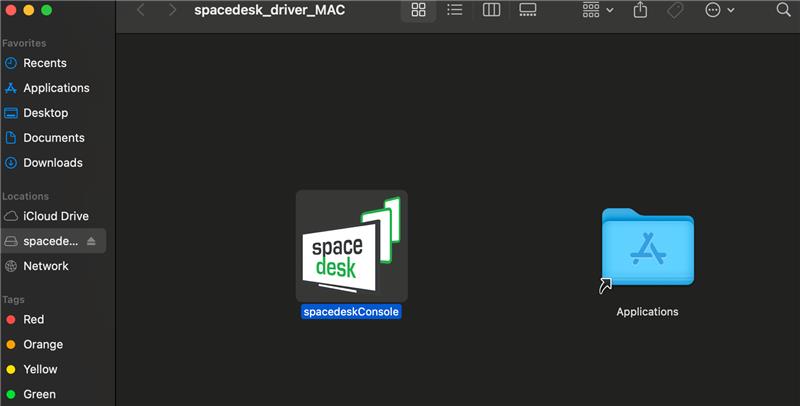Switch to icon grid view
Image resolution: width=800 pixels, height=406 pixels.
point(418,10)
